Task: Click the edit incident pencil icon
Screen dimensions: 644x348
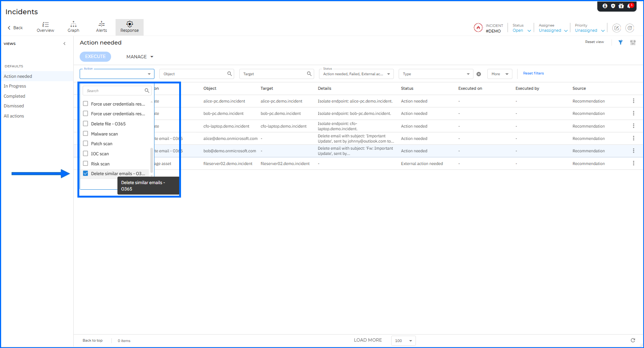Action: (x=617, y=28)
